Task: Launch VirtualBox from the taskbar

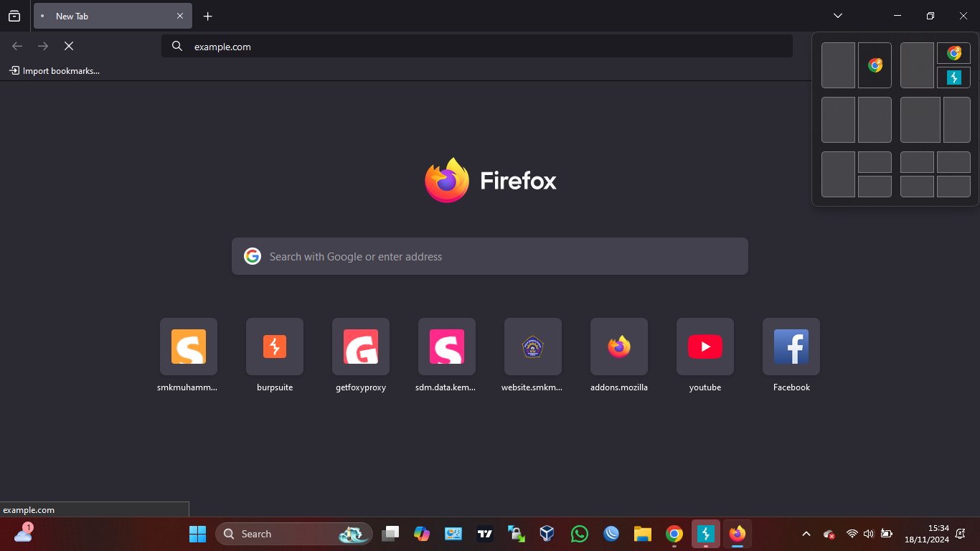Action: tap(547, 534)
